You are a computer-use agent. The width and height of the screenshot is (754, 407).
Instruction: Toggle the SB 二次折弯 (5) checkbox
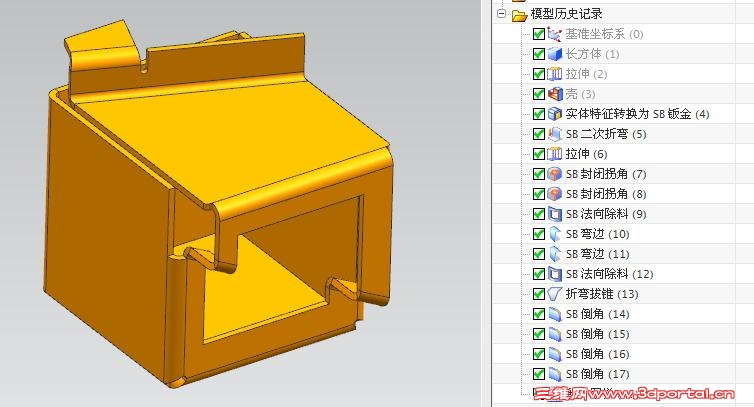539,134
